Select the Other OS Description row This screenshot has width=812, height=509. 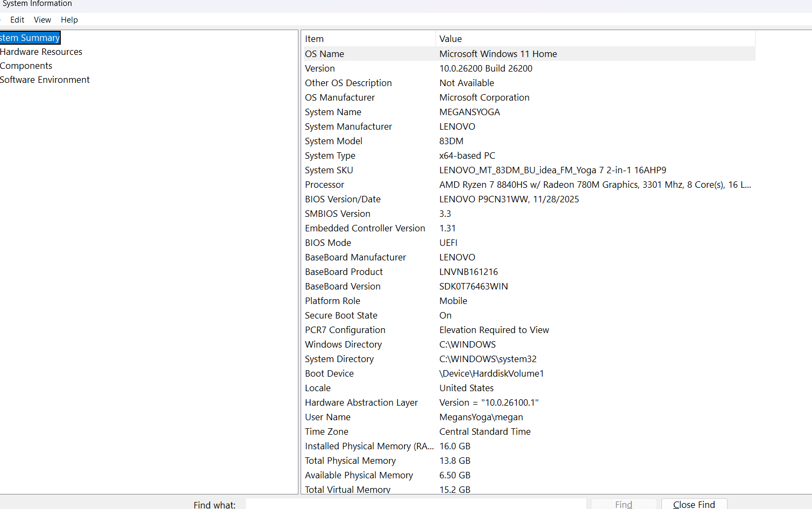[x=348, y=83]
